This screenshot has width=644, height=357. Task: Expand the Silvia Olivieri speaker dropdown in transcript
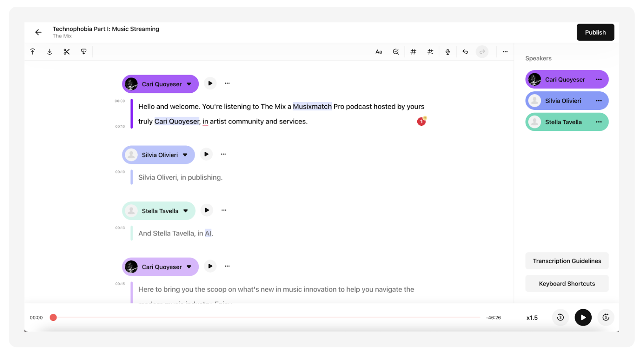[185, 155]
